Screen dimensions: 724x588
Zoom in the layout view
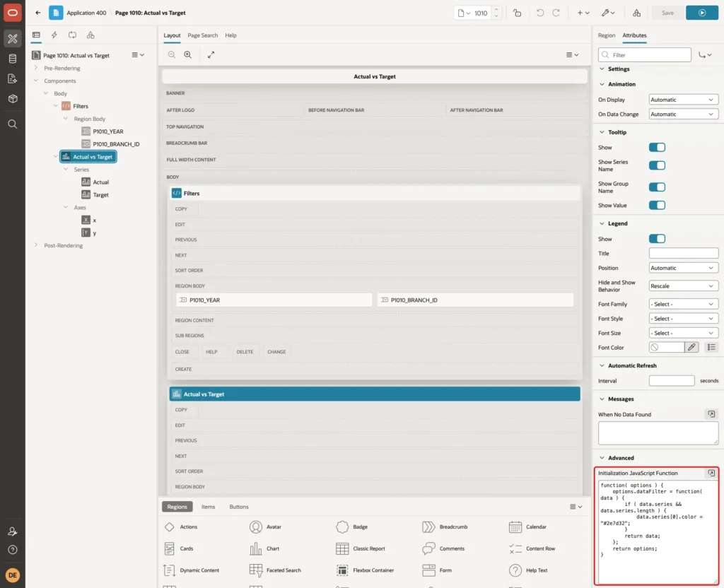188,54
